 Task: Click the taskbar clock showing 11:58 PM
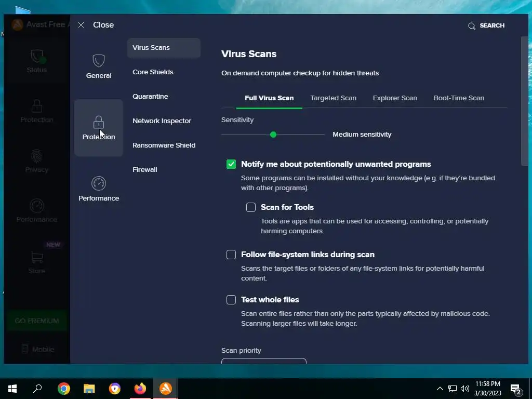[487, 389]
